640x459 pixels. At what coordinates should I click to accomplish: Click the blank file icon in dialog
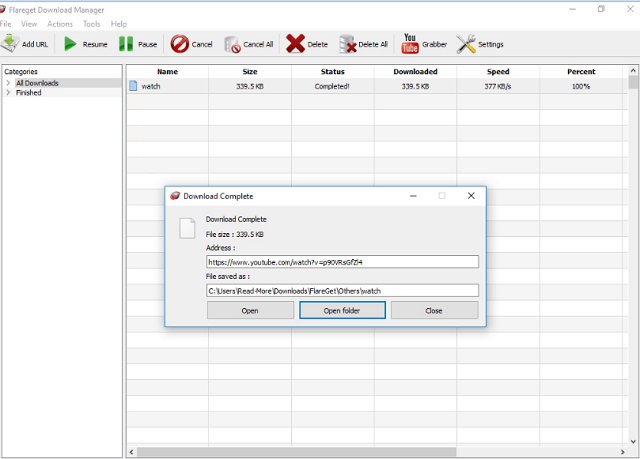(187, 228)
